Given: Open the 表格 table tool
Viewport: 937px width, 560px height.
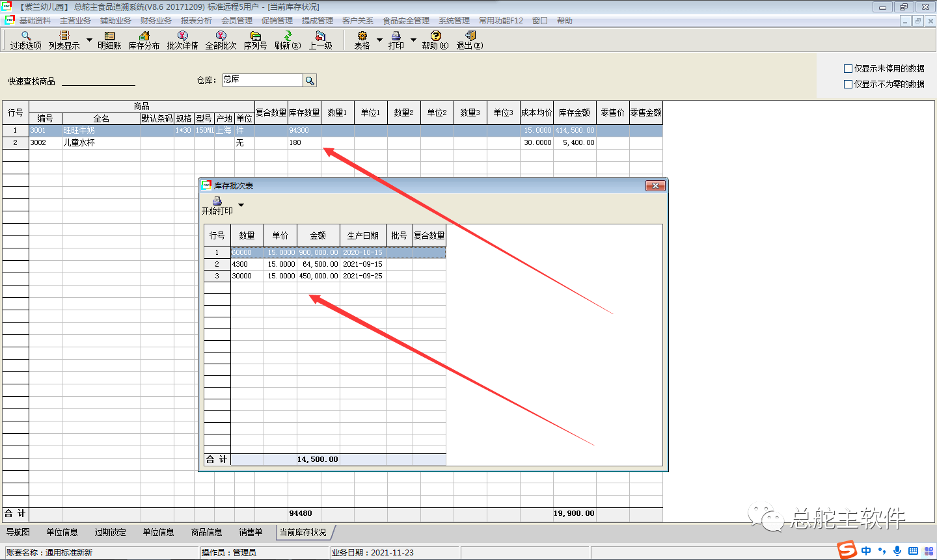Looking at the screenshot, I should [362, 40].
